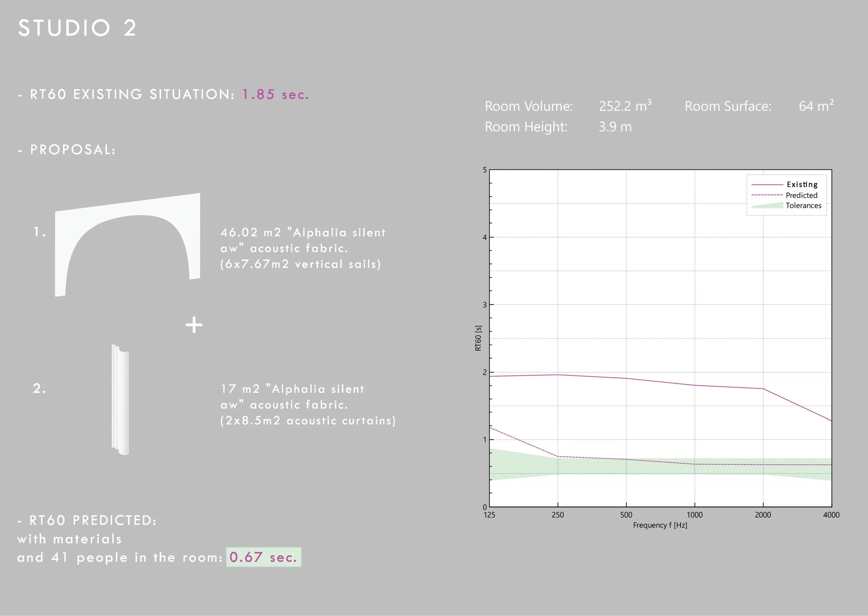Click the PROPOSAL heading text

coord(73,150)
